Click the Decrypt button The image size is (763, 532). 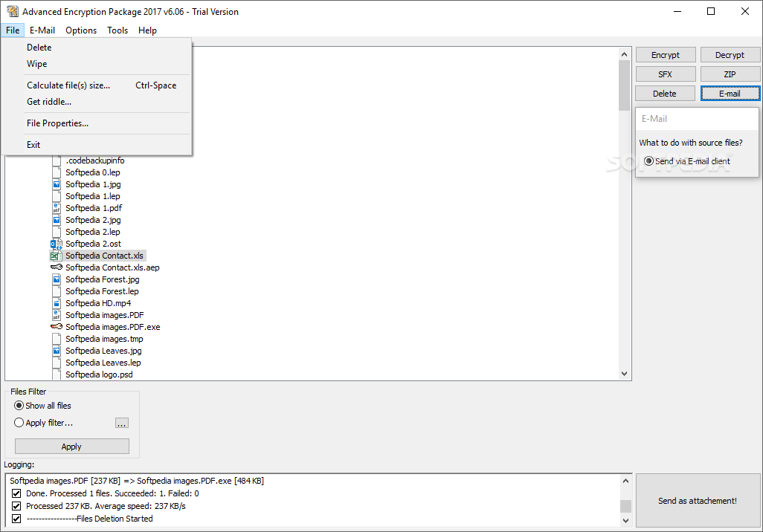[x=730, y=55]
